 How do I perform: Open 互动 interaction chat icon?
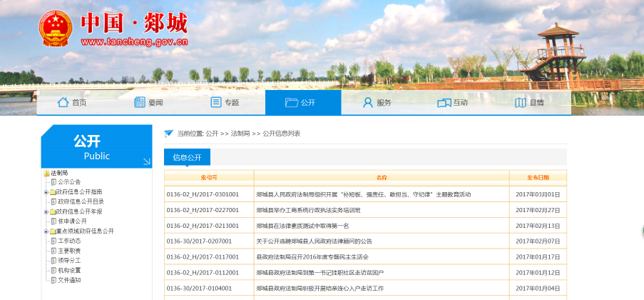coord(444,102)
